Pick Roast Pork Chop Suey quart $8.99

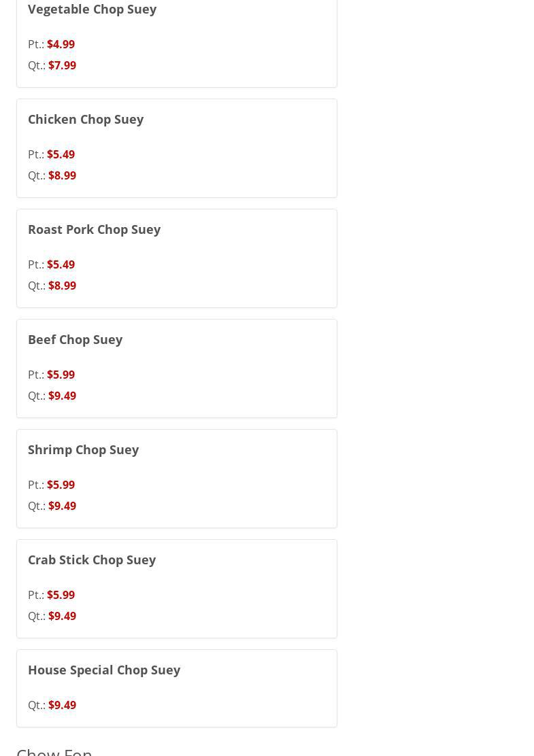coord(62,286)
